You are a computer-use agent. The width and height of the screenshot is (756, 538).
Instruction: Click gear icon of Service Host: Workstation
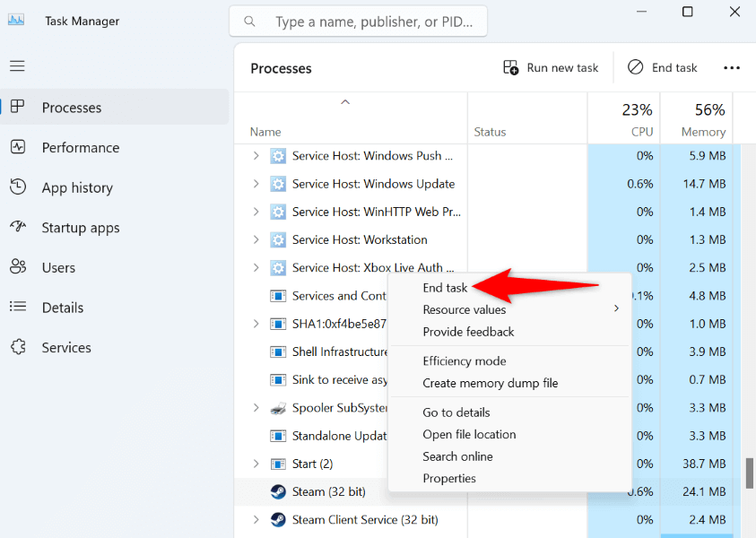pos(278,240)
